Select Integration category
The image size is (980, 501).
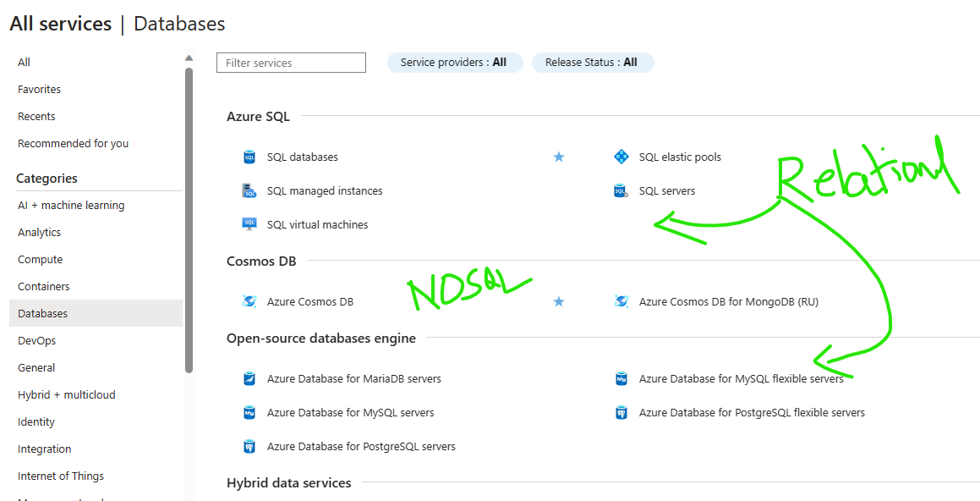pos(44,449)
